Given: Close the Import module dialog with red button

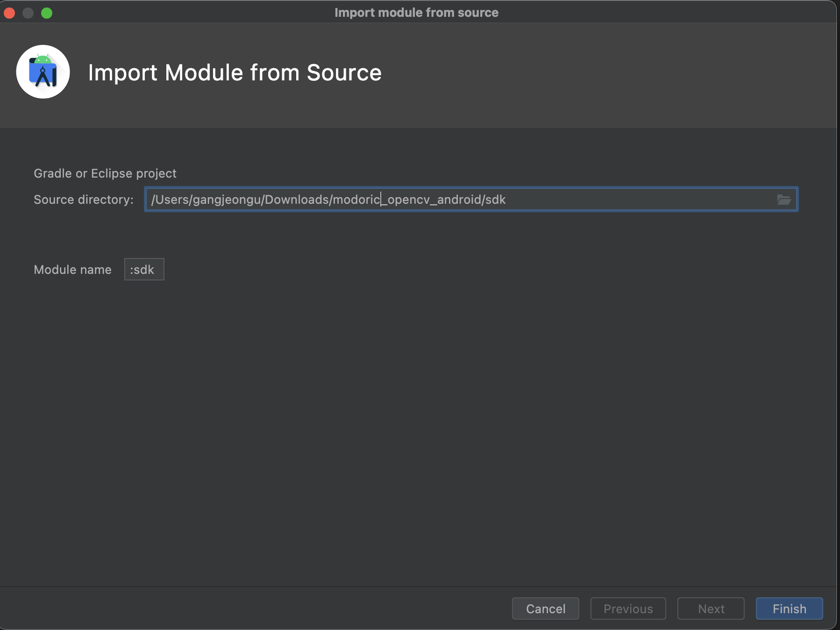Looking at the screenshot, I should click(9, 13).
